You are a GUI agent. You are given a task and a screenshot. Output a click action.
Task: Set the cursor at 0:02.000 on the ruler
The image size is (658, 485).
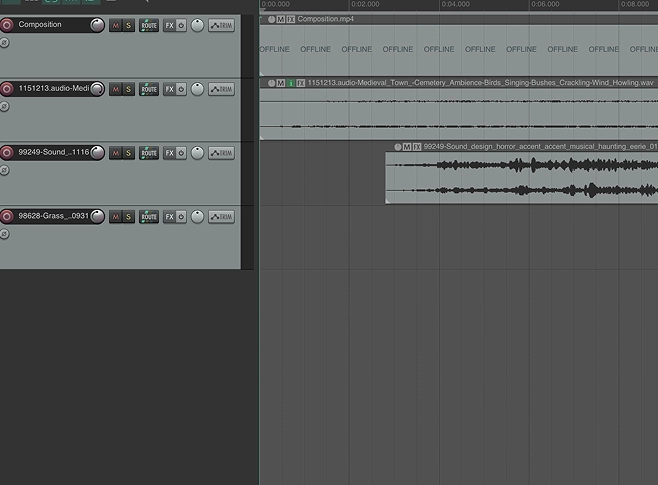365,4
